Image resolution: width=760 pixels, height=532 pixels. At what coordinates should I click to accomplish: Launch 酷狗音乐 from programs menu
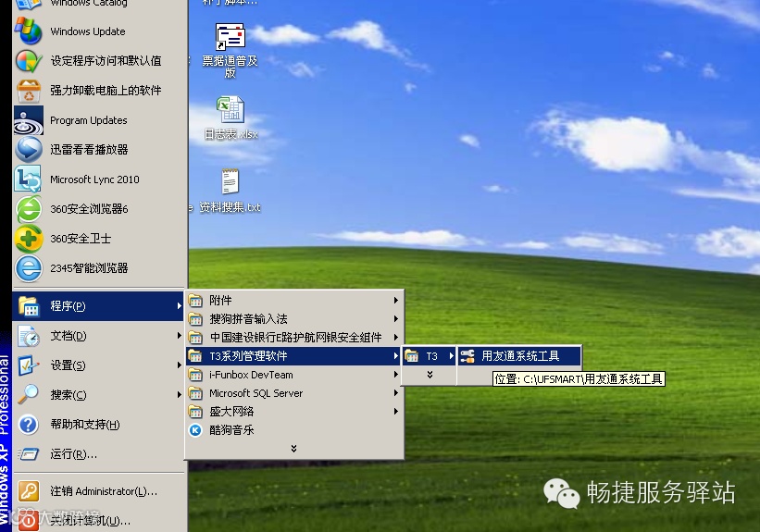pyautogui.click(x=294, y=430)
